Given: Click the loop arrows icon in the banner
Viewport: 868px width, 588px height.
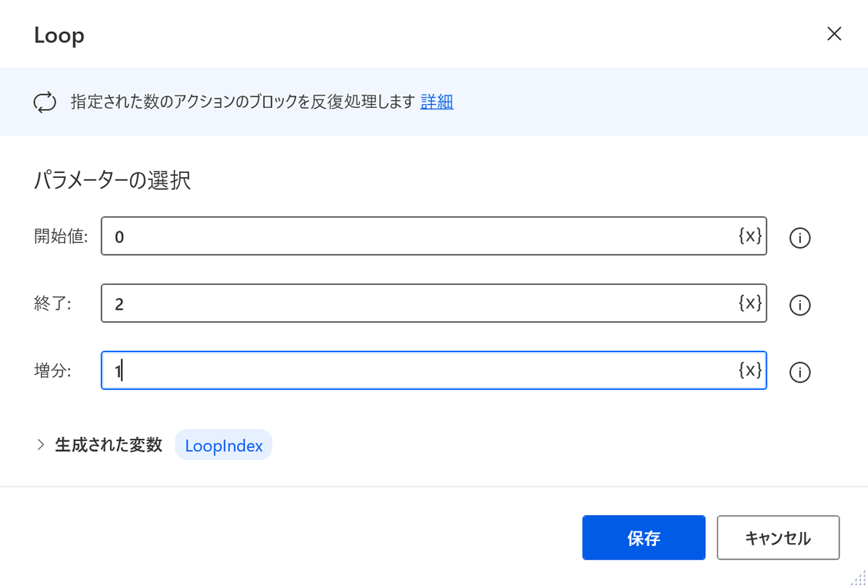Looking at the screenshot, I should coord(45,102).
